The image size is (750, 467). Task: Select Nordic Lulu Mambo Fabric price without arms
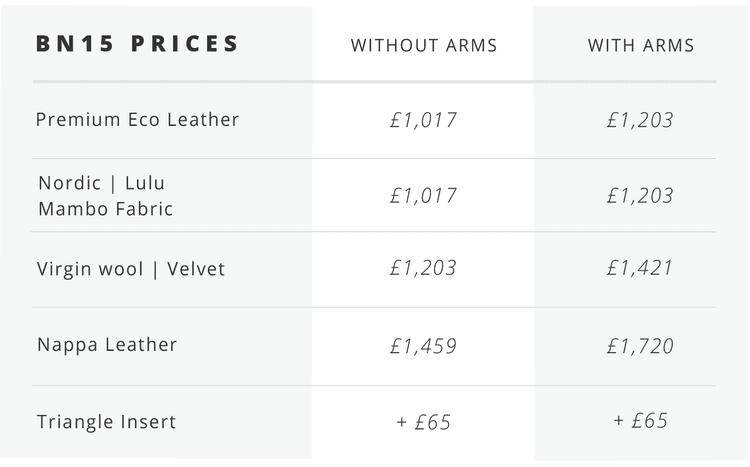(423, 196)
